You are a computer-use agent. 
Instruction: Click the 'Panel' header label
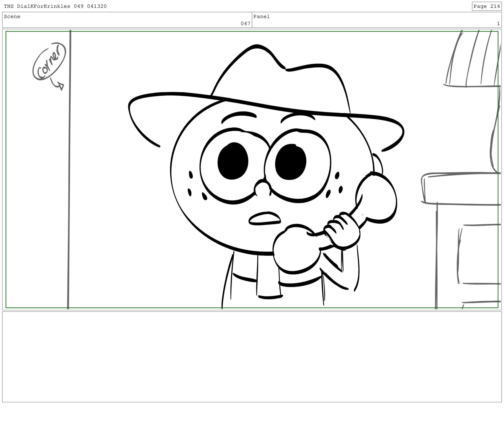pyautogui.click(x=261, y=17)
